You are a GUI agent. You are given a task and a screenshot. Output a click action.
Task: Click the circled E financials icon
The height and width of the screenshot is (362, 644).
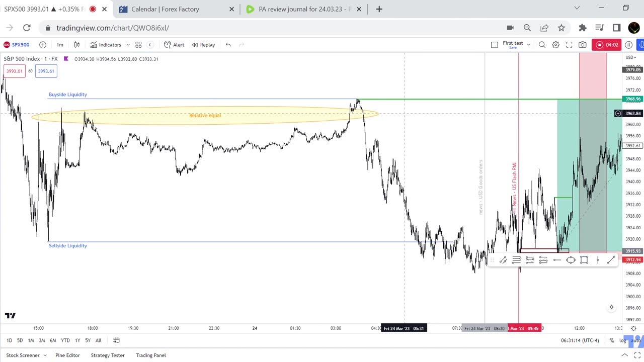150,45
